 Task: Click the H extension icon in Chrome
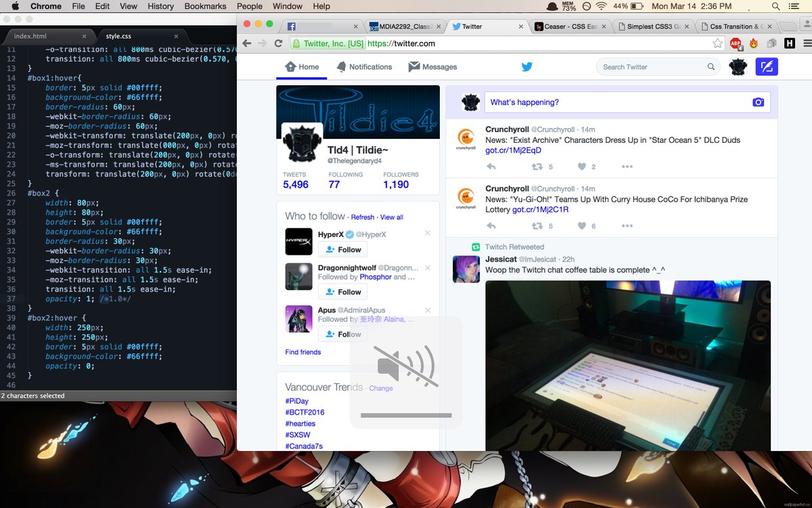[x=789, y=43]
